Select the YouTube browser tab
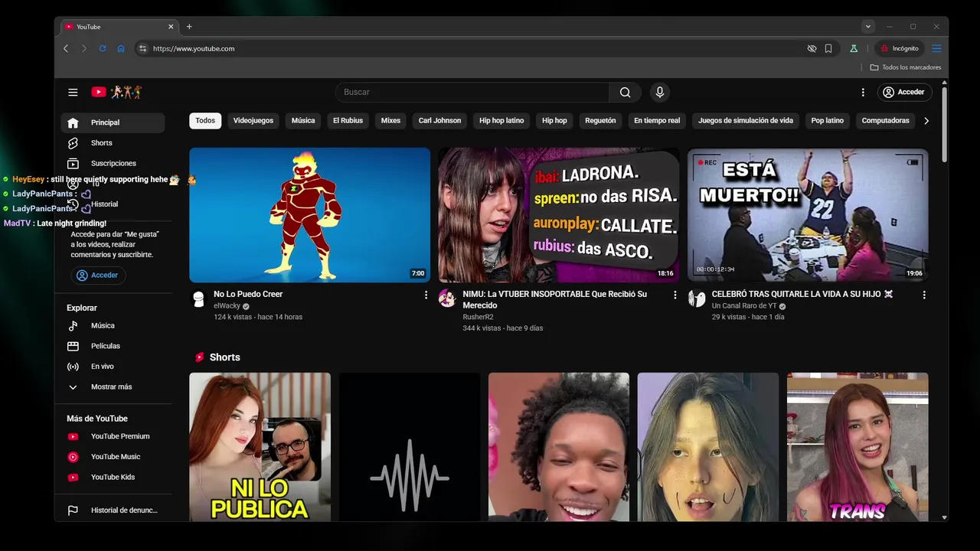This screenshot has height=551, width=980. tap(119, 27)
